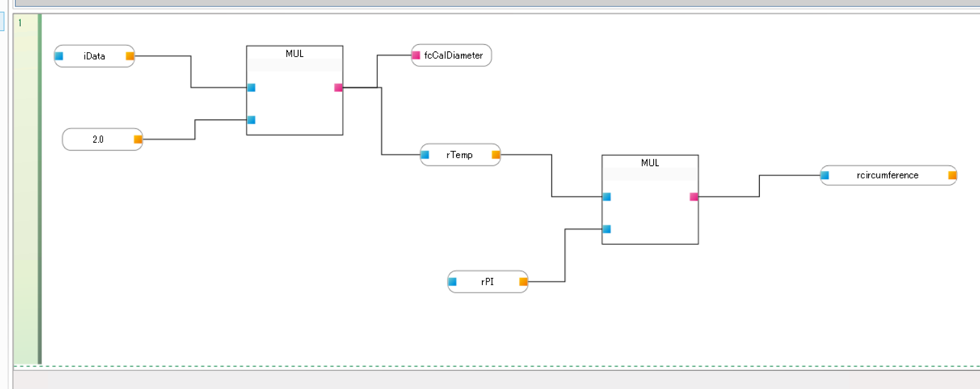Select the lower input pin of first MUL block

(x=251, y=120)
